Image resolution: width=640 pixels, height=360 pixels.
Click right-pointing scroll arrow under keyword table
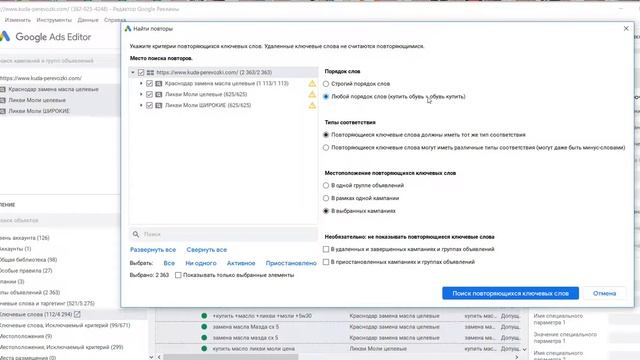(x=516, y=357)
